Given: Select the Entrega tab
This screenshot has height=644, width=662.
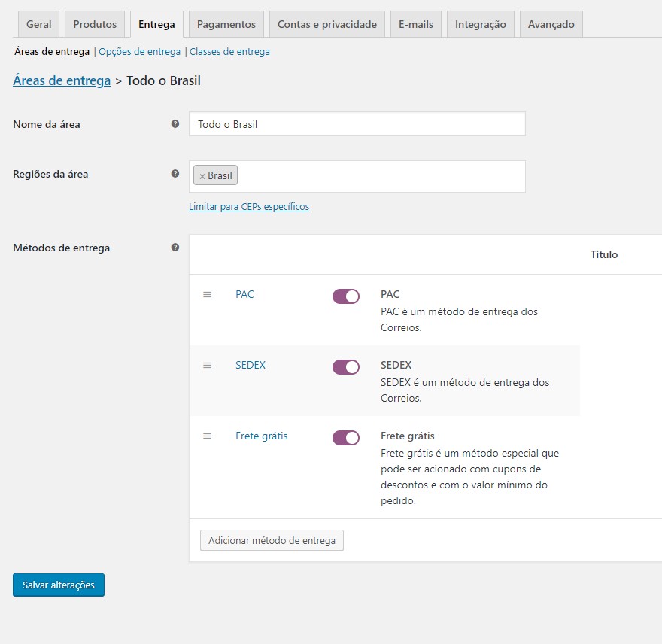Looking at the screenshot, I should pos(156,25).
